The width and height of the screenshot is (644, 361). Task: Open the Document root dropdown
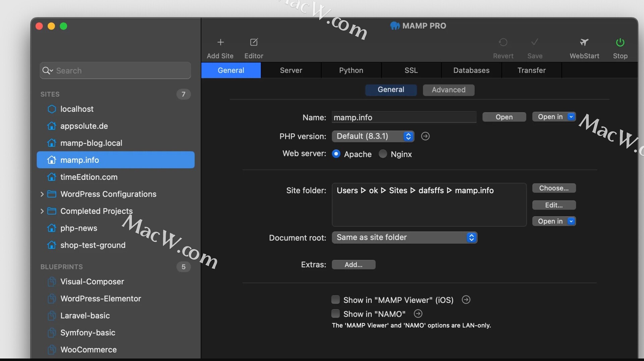point(405,237)
